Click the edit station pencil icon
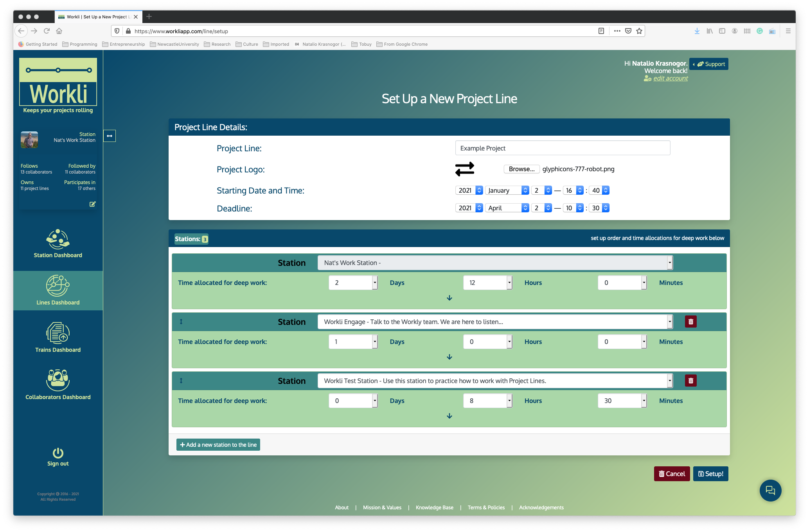The height and width of the screenshot is (532, 809). coord(93,204)
